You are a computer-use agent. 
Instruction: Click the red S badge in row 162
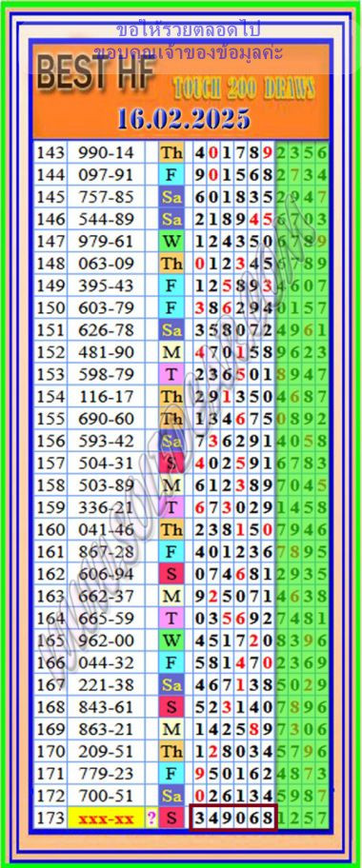point(171,574)
